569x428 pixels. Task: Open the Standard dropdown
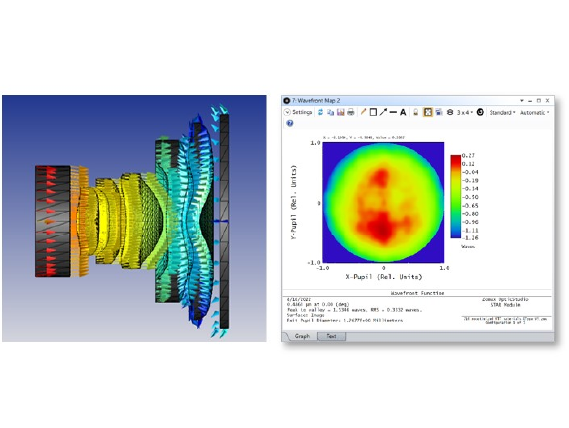[502, 113]
